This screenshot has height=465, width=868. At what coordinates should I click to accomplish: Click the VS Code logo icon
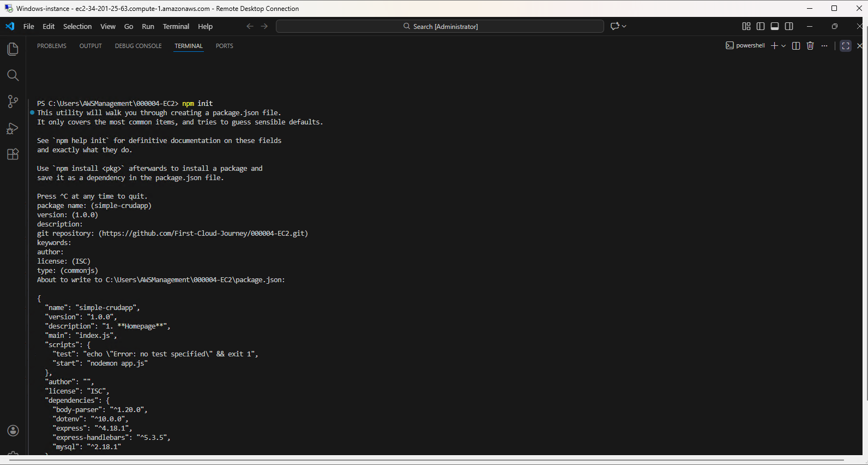click(10, 26)
